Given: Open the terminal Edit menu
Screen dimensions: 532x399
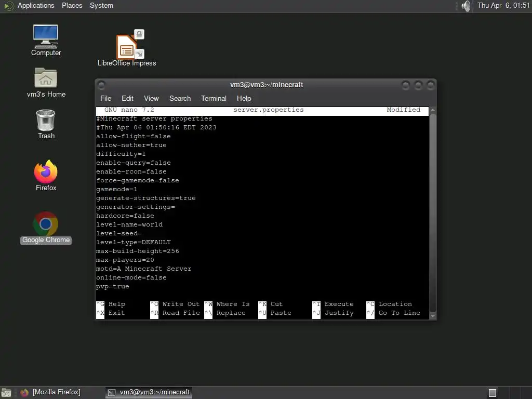Looking at the screenshot, I should (x=127, y=98).
